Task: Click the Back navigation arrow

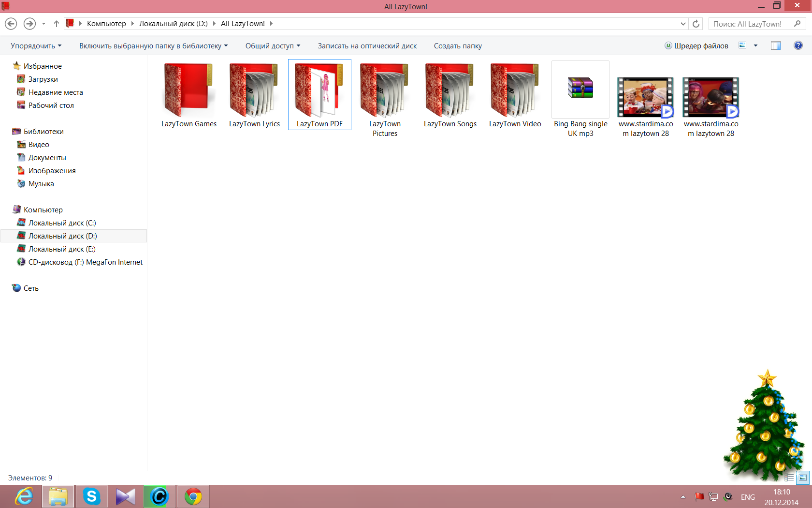Action: click(11, 24)
